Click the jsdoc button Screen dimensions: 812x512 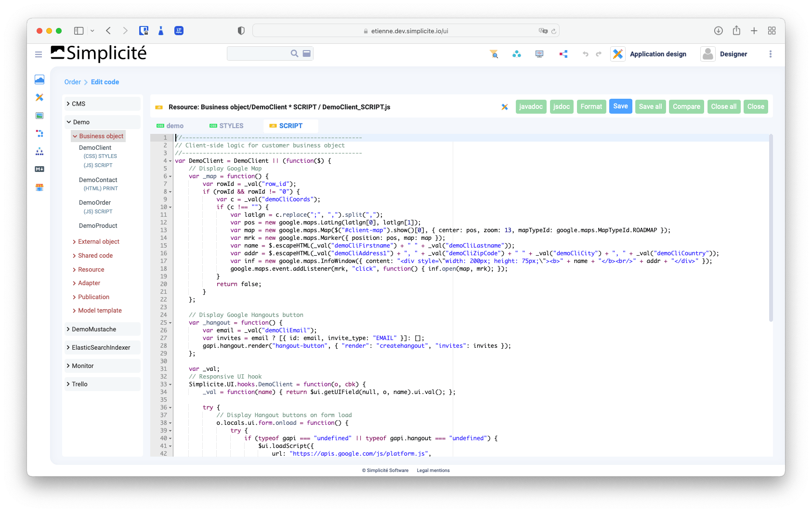click(562, 106)
